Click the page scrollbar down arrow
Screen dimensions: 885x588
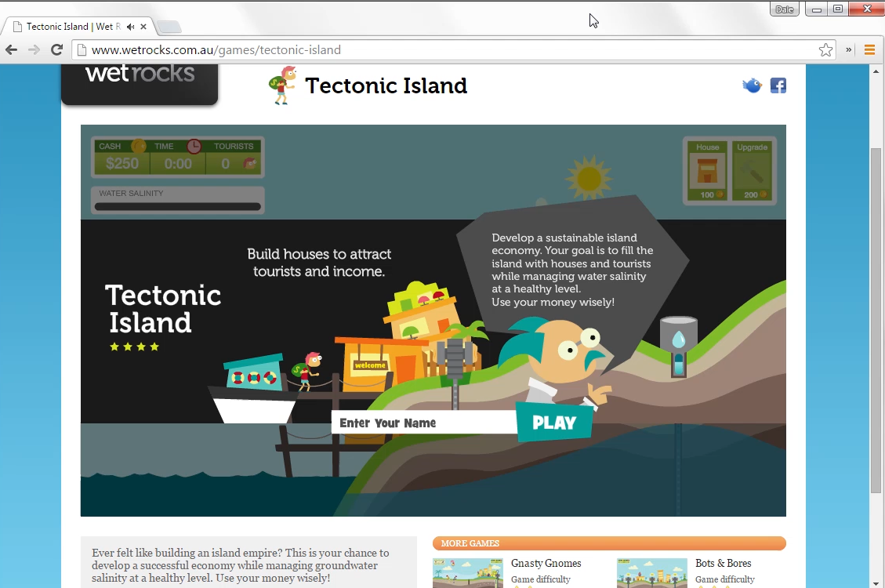tap(876, 583)
